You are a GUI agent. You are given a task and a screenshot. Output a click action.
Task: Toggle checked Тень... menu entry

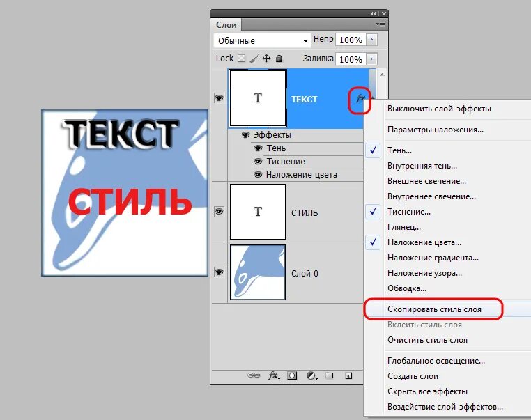[x=399, y=150]
